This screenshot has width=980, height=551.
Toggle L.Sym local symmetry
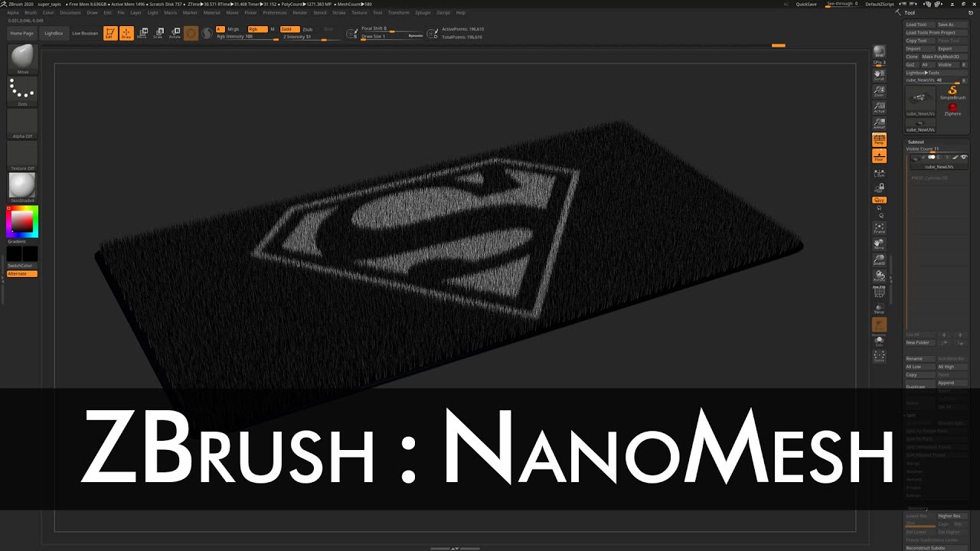pos(879,173)
